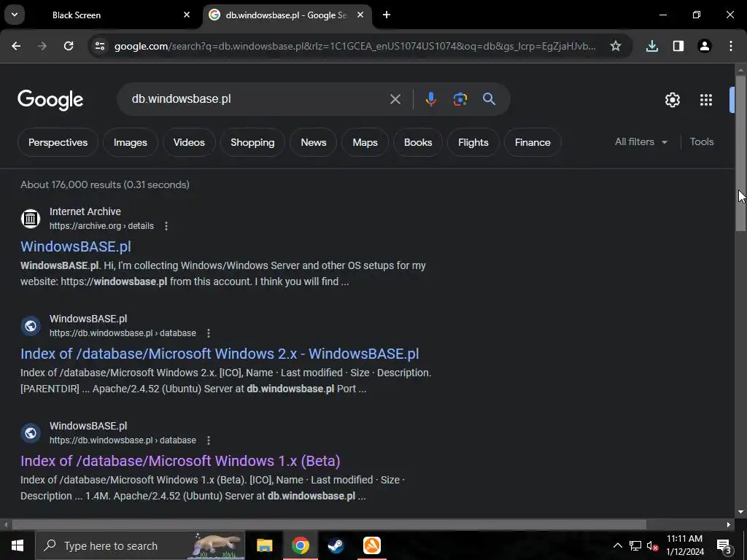Open more options for Windows 2.x result
The image size is (747, 560).
[208, 333]
